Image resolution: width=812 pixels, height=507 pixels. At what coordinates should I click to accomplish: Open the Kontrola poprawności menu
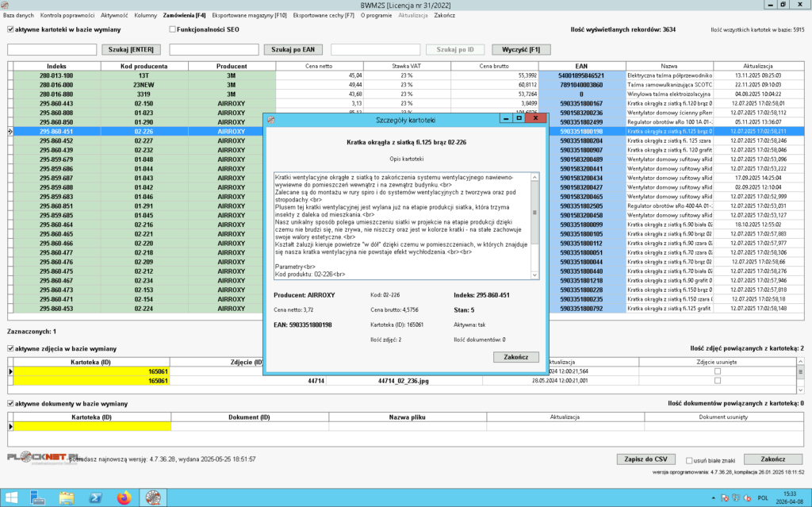[x=67, y=15]
